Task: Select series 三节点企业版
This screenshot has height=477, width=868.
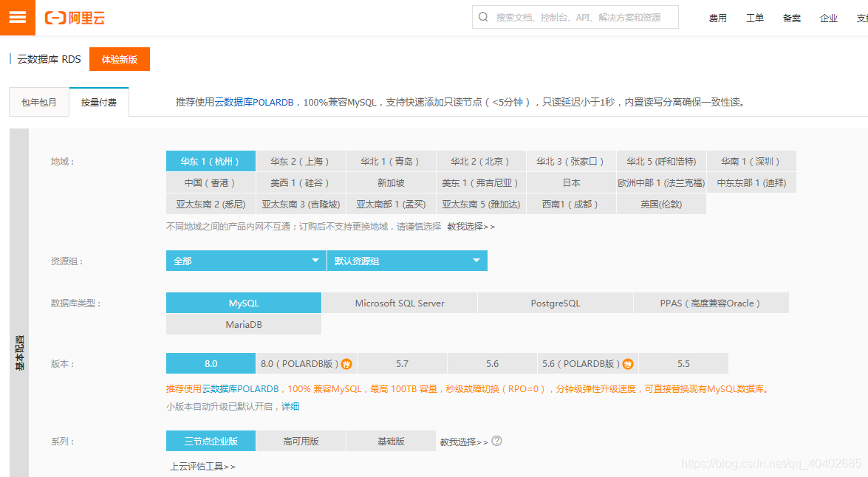Action: point(211,441)
